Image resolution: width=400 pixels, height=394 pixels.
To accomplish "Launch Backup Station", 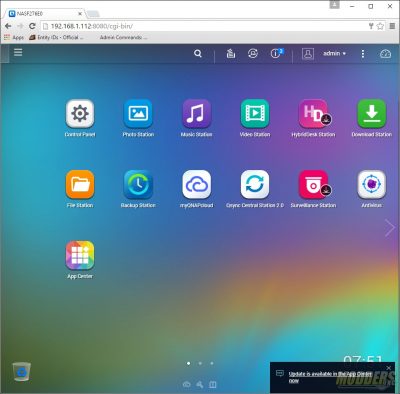I will 138,184.
